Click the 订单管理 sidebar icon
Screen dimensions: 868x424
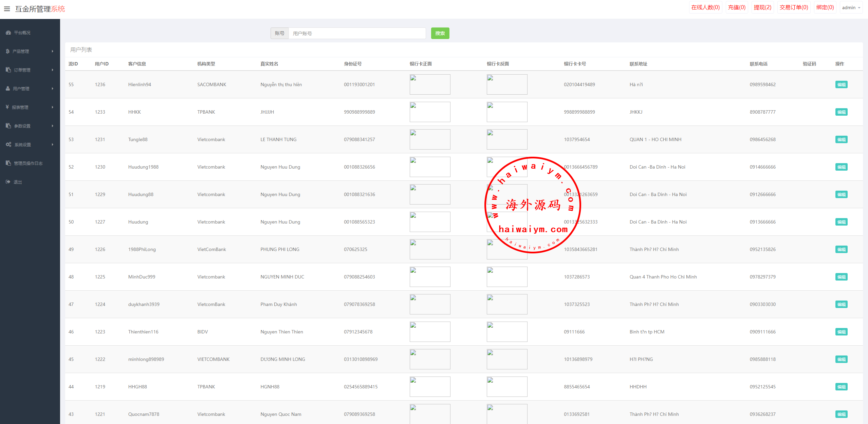pos(8,70)
